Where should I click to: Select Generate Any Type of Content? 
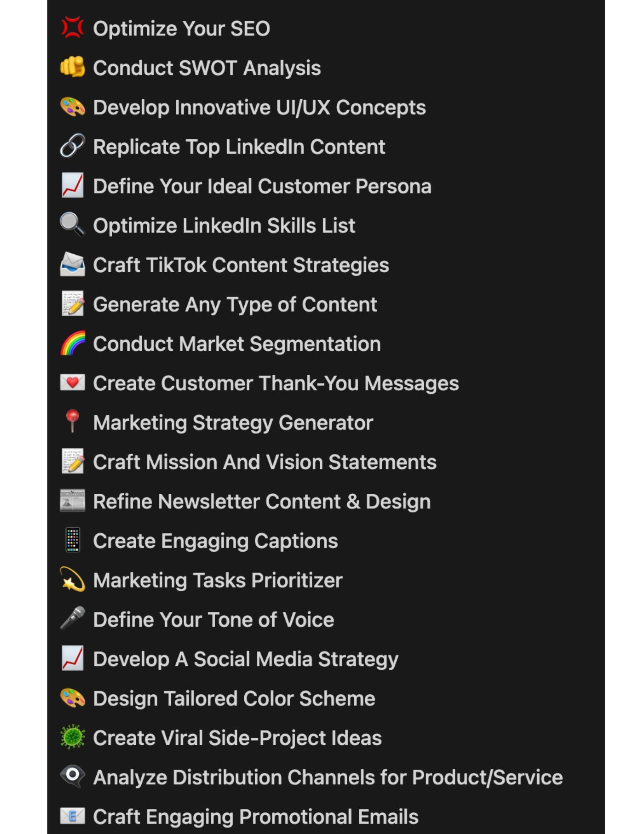click(x=235, y=304)
